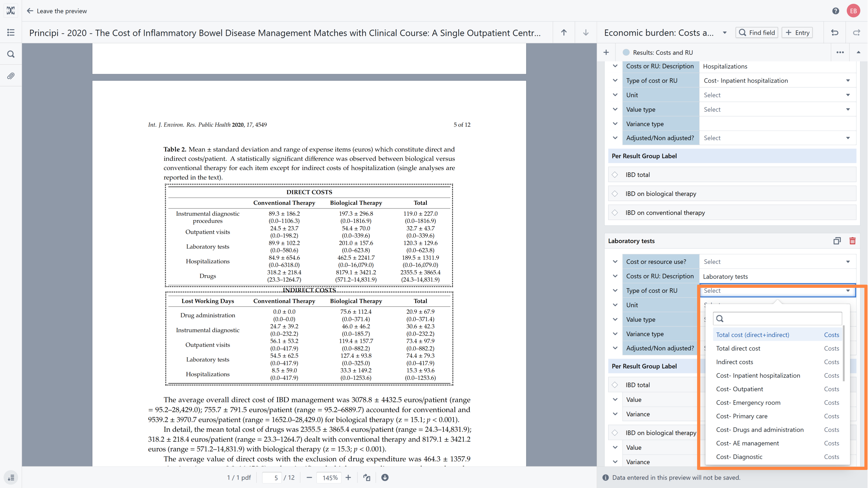Select Cost- Drugs and administration option

[777, 430]
